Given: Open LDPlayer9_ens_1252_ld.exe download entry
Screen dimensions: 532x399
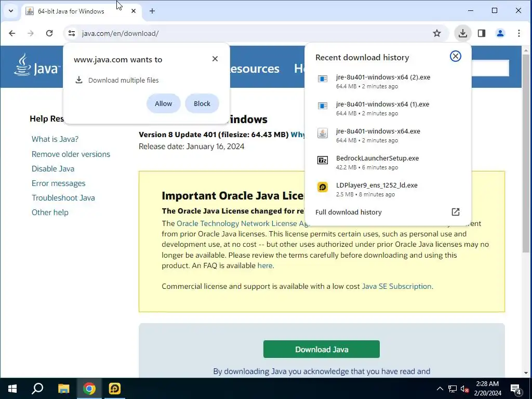Looking at the screenshot, I should coord(388,189).
